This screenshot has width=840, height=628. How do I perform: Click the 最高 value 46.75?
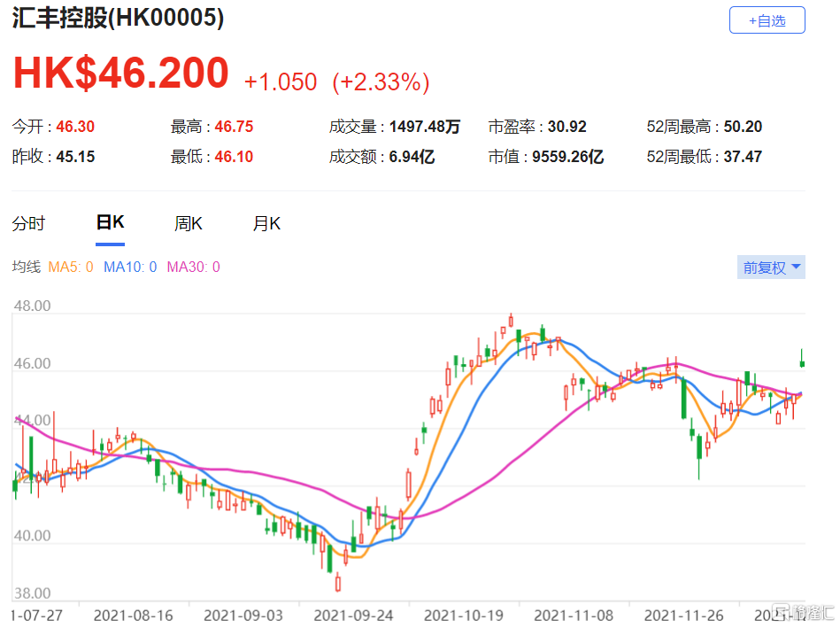coord(234,127)
